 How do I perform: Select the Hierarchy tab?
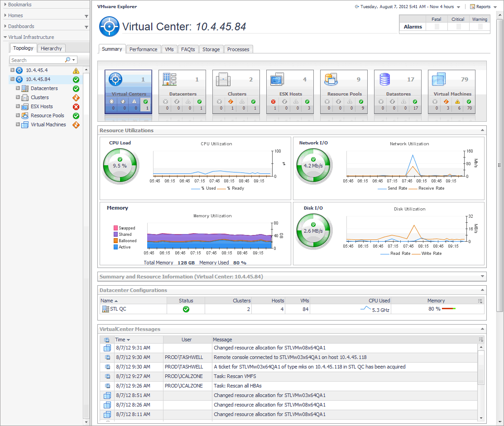click(52, 48)
